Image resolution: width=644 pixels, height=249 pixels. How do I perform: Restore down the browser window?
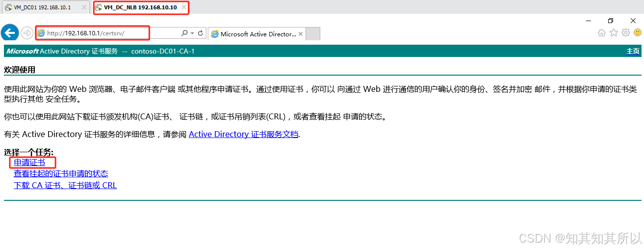coord(611,21)
